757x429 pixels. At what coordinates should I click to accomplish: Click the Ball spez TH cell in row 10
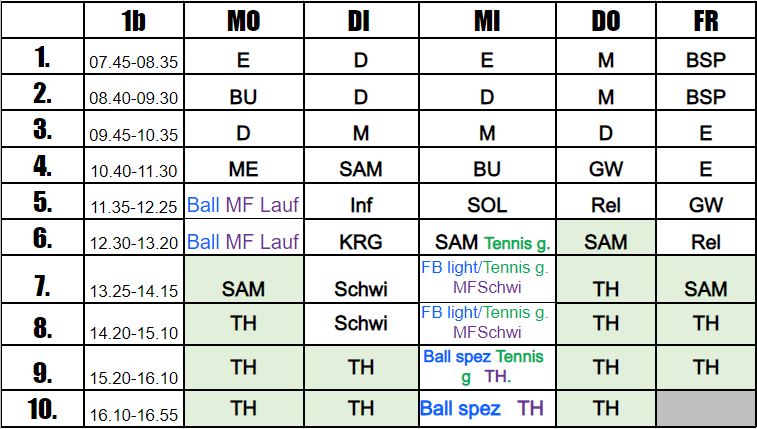pyautogui.click(x=488, y=409)
